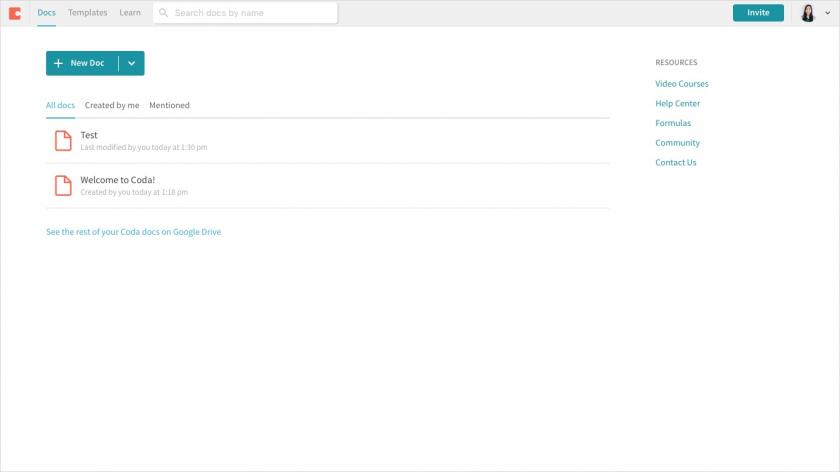Click the Coda logo icon
Viewport: 840px width, 472px height.
[15, 13]
